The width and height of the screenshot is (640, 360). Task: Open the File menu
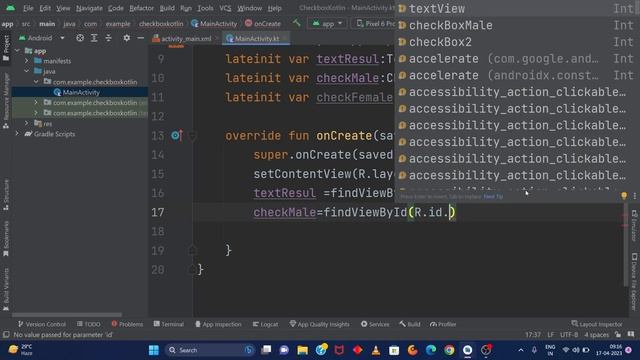click(28, 8)
